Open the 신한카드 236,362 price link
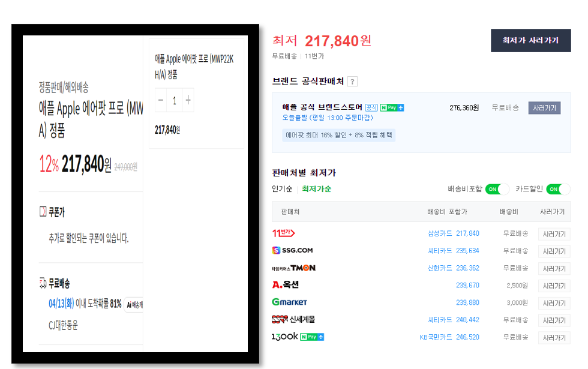 pos(454,268)
